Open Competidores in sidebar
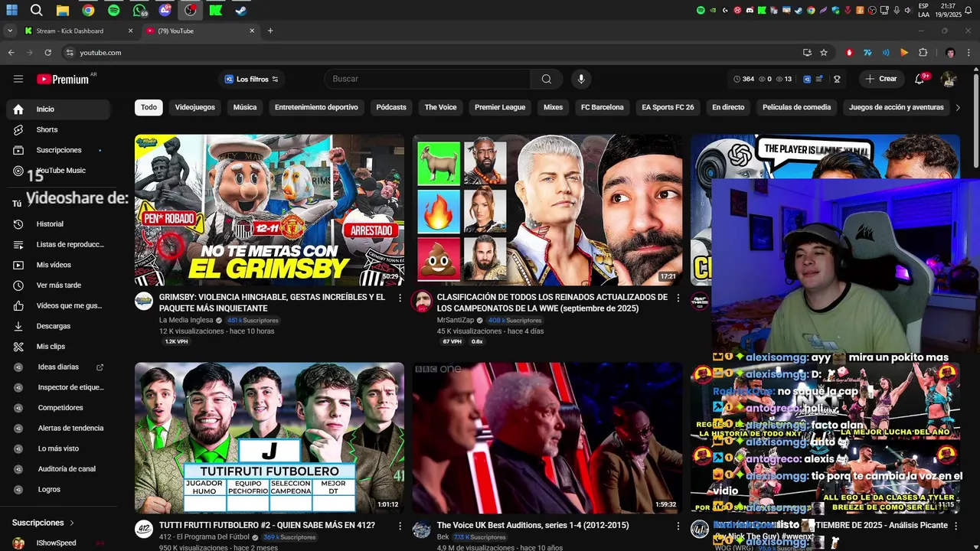The width and height of the screenshot is (980, 551). 58,408
